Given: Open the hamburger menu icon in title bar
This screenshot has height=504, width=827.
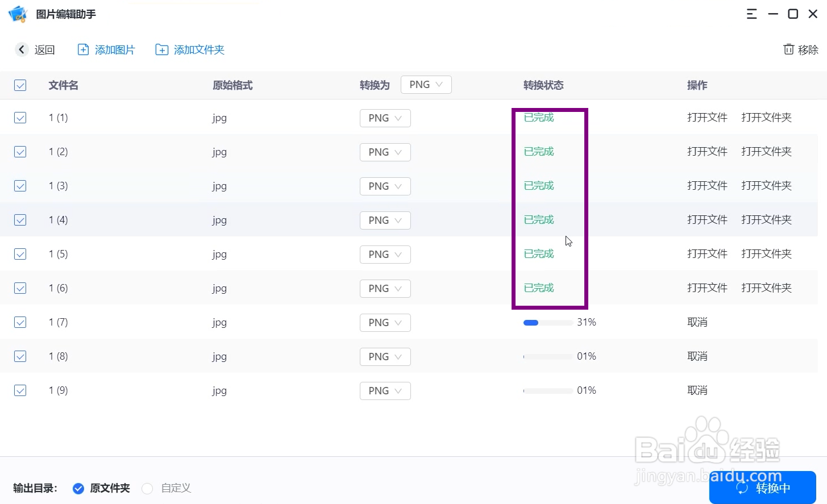Looking at the screenshot, I should [751, 14].
